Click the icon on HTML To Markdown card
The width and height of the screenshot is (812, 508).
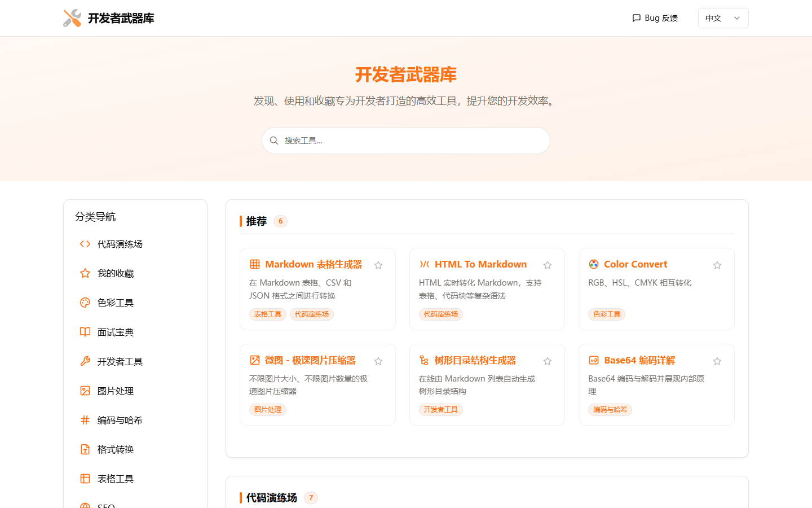[425, 264]
